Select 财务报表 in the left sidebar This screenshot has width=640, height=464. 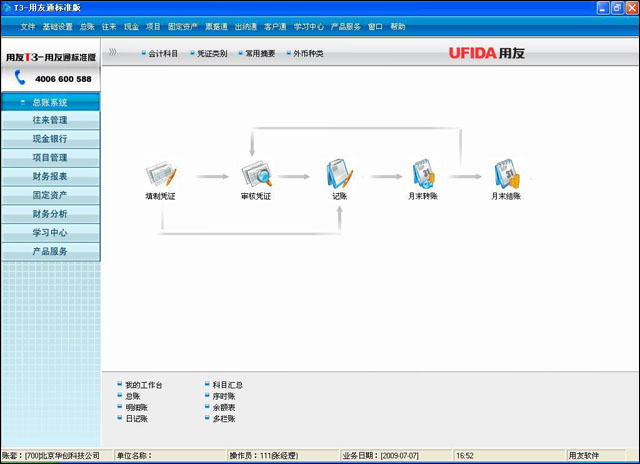pos(50,176)
